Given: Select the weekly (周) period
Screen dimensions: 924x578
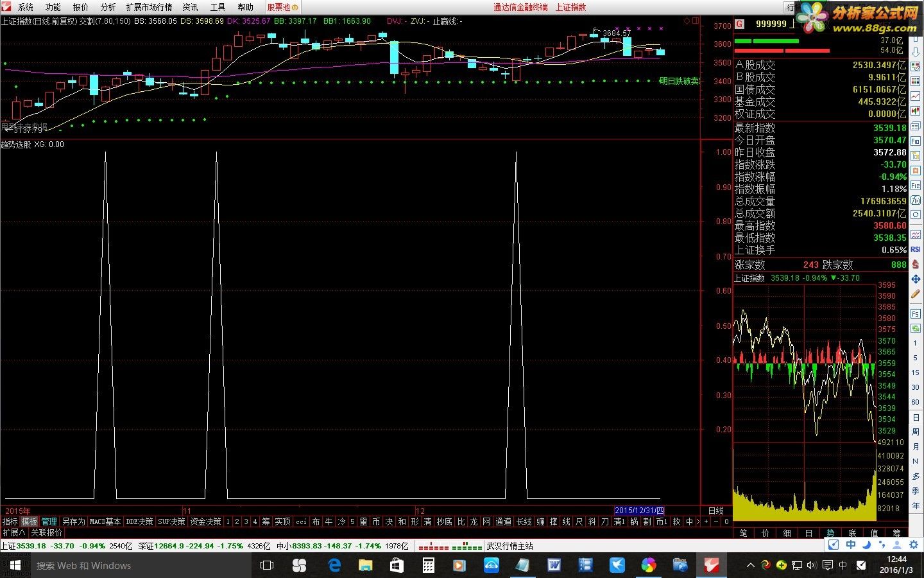Looking at the screenshot, I should (916, 432).
